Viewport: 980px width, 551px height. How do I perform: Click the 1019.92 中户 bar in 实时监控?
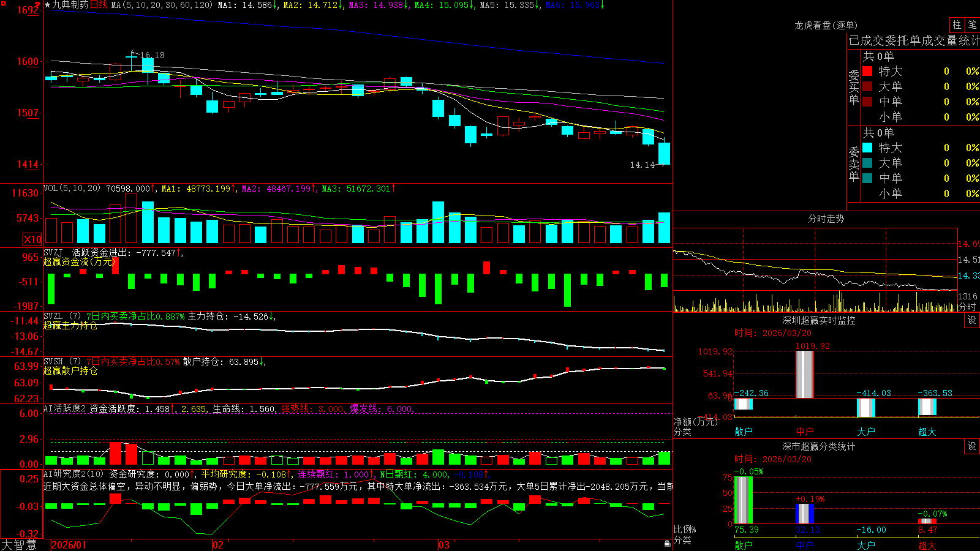pyautogui.click(x=805, y=374)
